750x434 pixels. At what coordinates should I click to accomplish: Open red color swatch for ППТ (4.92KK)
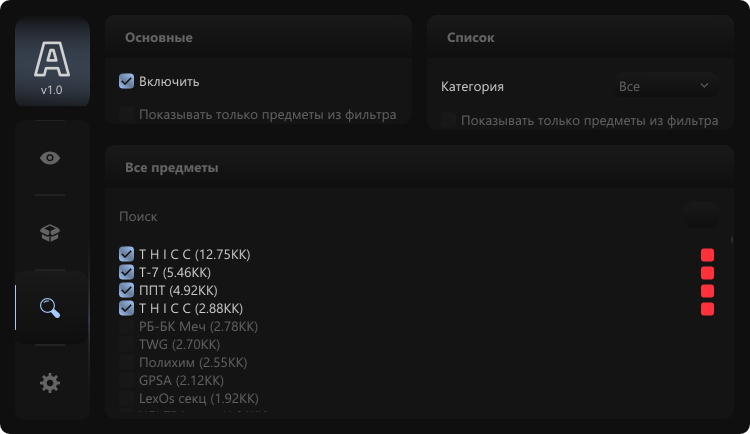coord(707,291)
